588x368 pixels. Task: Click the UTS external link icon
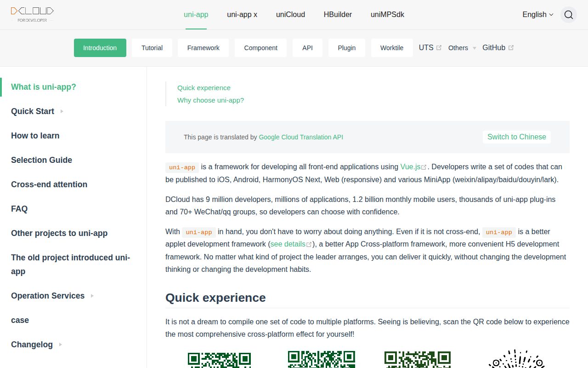pos(439,48)
